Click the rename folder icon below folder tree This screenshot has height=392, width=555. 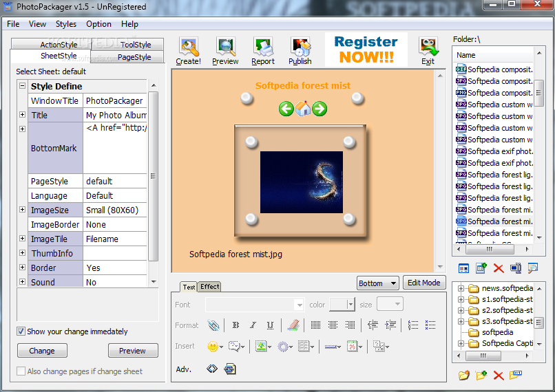tap(516, 374)
